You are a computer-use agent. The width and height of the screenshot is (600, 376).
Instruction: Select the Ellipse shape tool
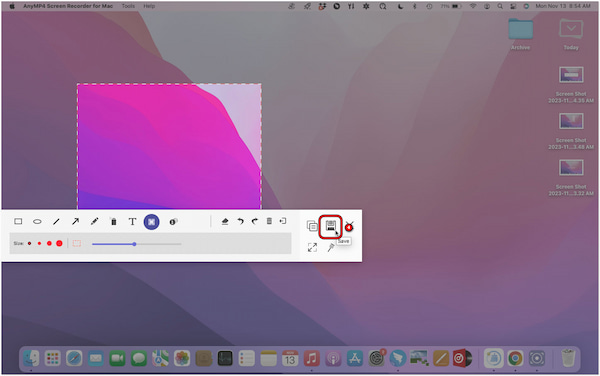[x=37, y=221]
